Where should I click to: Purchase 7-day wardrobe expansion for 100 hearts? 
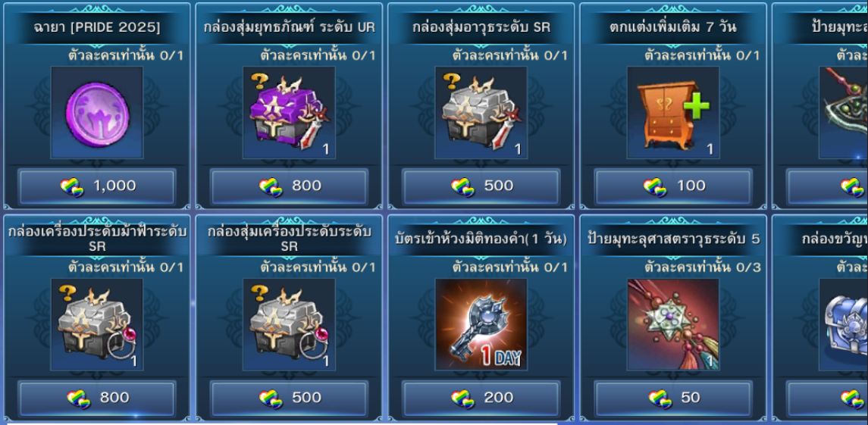click(x=673, y=186)
